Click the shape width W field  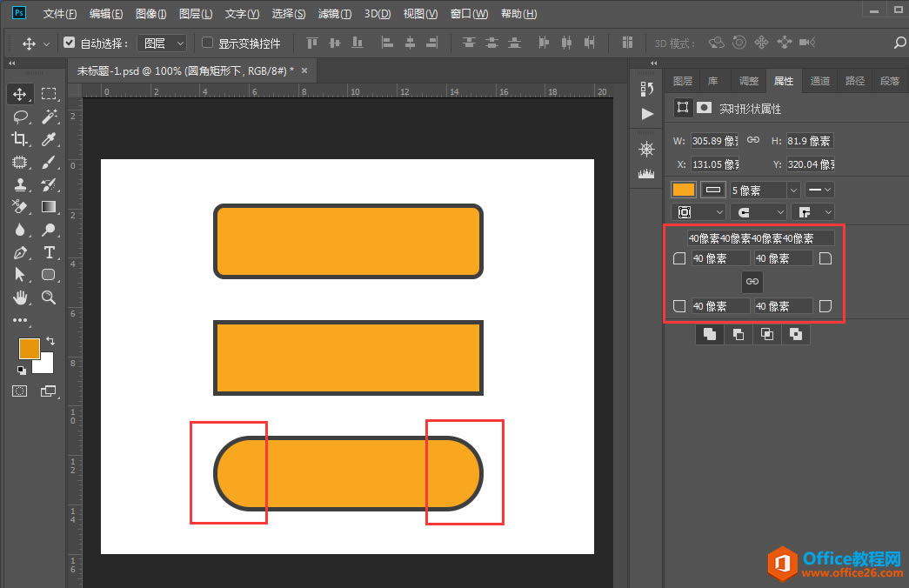[715, 141]
